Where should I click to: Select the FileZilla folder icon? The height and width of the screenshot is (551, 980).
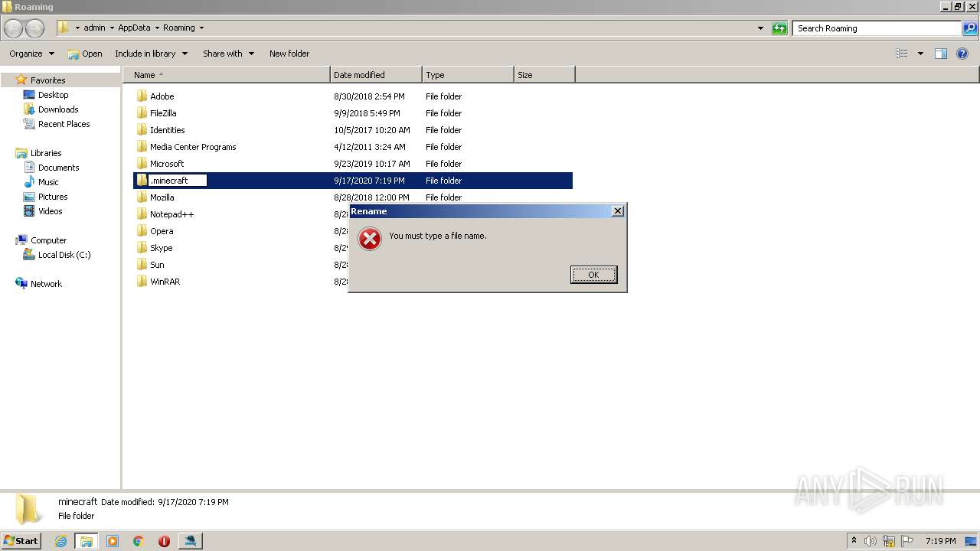(142, 113)
